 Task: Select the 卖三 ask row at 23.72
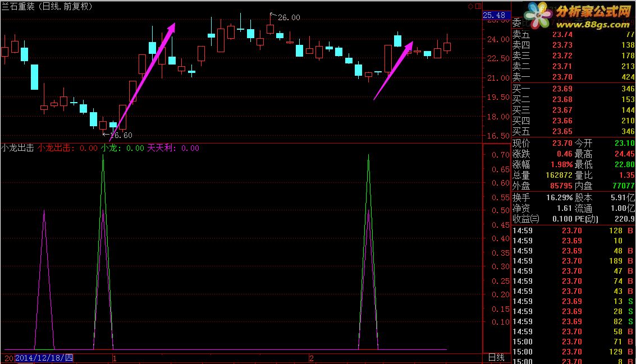[x=573, y=56]
